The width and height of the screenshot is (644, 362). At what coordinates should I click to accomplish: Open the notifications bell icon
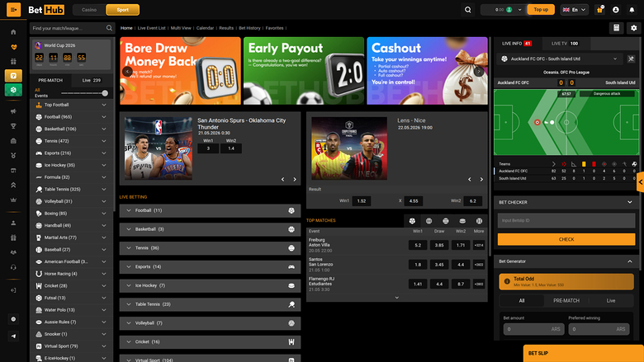[632, 10]
